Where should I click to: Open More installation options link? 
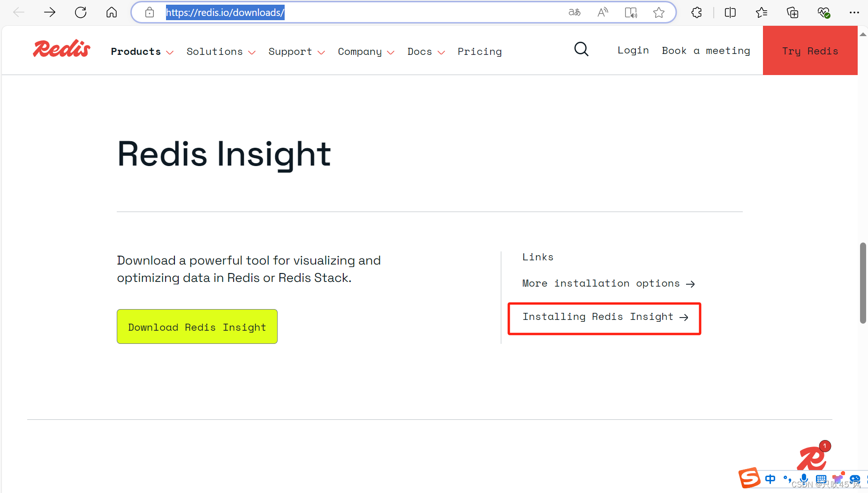tap(608, 283)
